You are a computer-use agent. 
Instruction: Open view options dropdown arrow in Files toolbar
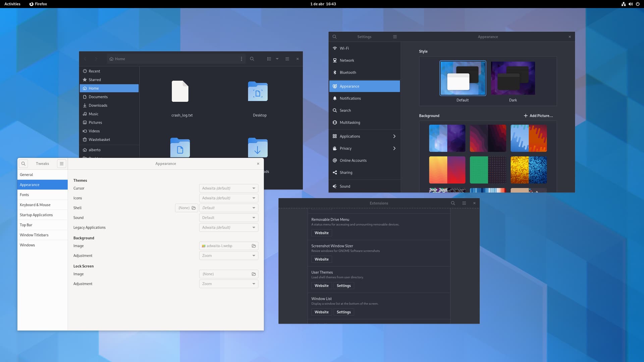(277, 59)
